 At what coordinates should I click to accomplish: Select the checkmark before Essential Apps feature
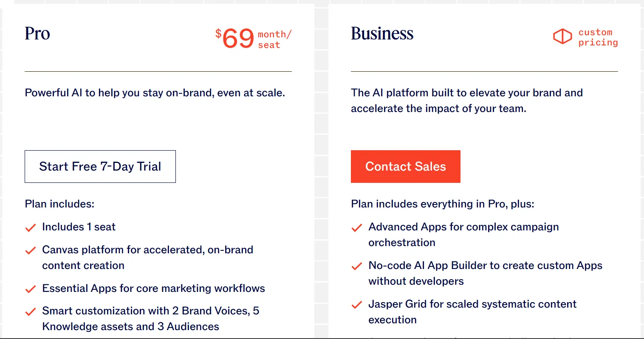point(31,289)
